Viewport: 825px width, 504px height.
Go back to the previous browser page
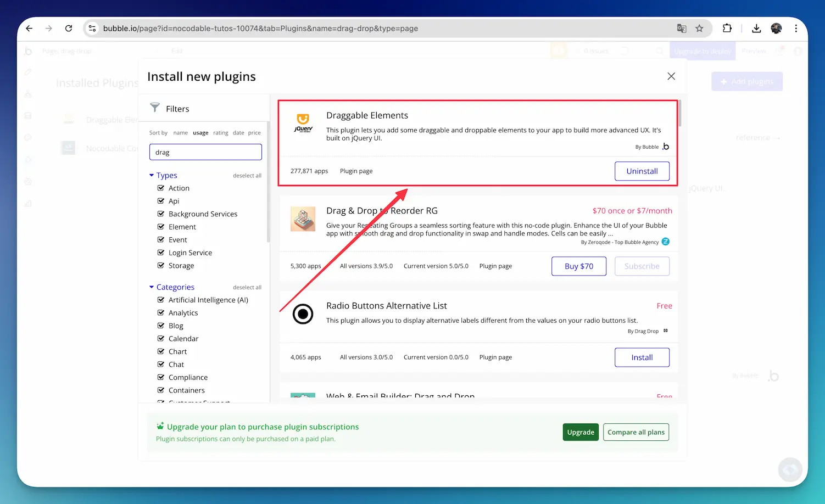pyautogui.click(x=29, y=29)
